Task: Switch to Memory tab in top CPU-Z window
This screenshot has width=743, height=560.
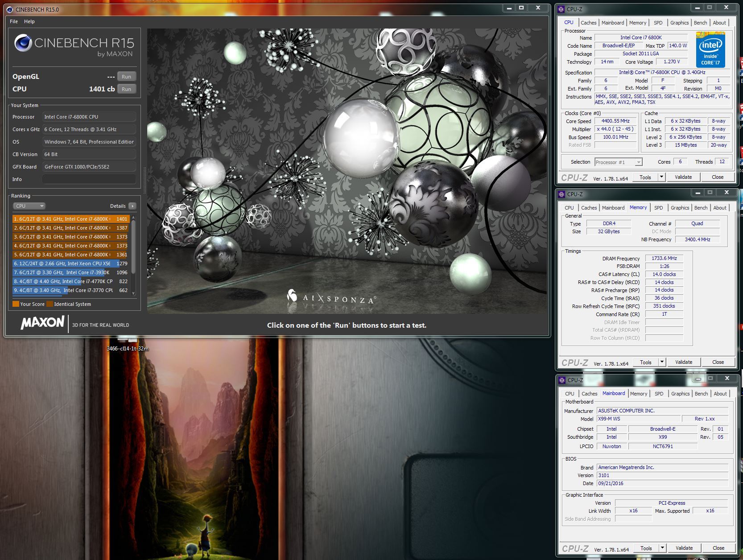Action: click(x=638, y=23)
